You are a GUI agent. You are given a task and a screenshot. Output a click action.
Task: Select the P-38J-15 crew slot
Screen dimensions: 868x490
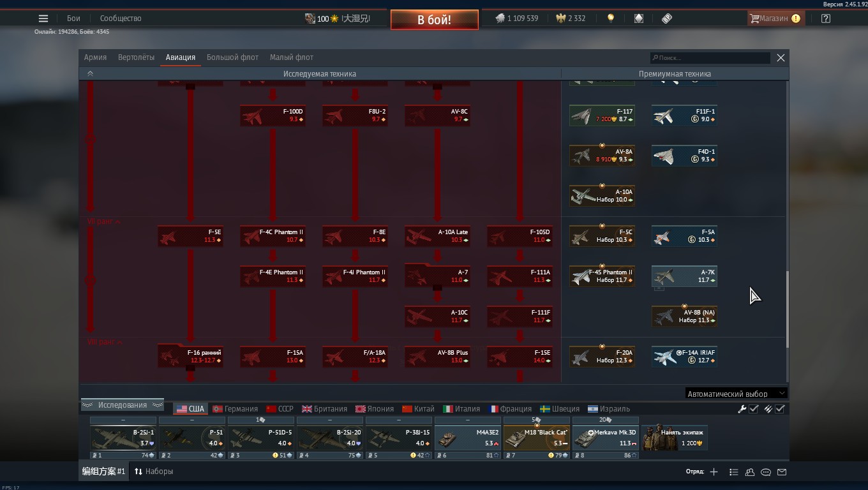(398, 438)
